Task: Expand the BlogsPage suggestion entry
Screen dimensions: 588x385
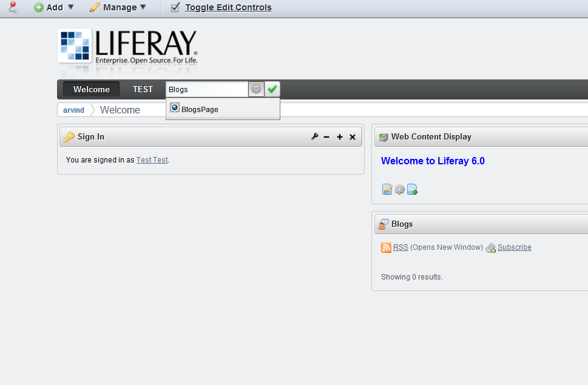Action: tap(199, 110)
